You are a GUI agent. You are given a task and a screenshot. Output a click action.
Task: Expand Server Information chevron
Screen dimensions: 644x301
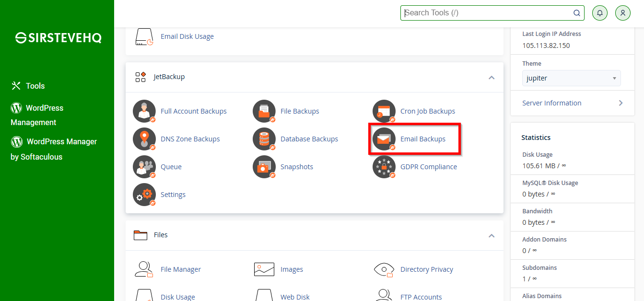(621, 103)
